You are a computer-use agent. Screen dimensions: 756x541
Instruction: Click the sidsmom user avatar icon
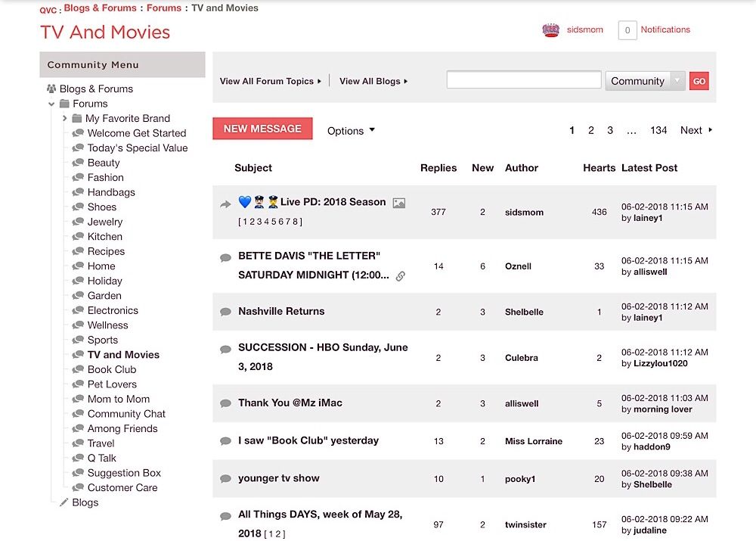[x=550, y=30]
